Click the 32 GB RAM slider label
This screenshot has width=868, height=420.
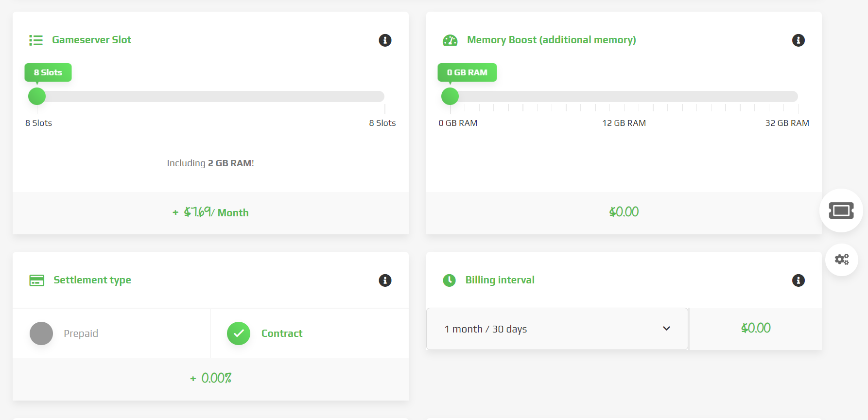coord(787,123)
